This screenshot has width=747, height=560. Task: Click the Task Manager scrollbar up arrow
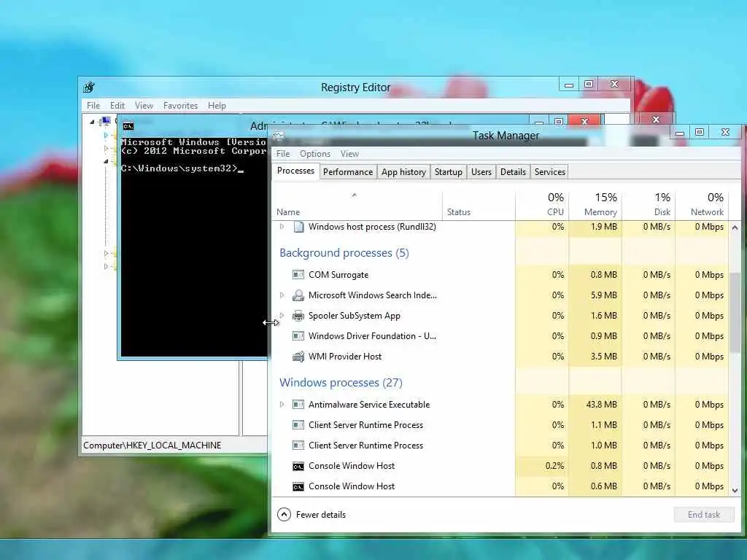(735, 227)
